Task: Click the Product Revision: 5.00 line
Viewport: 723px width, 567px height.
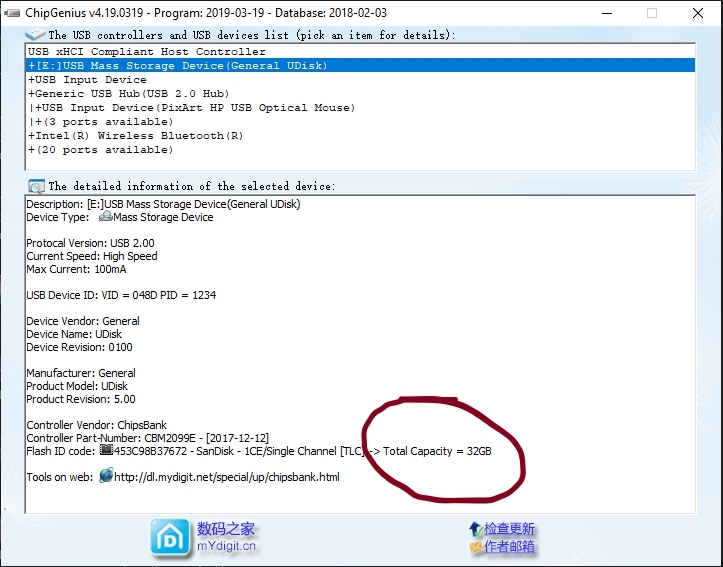Action: pos(81,399)
